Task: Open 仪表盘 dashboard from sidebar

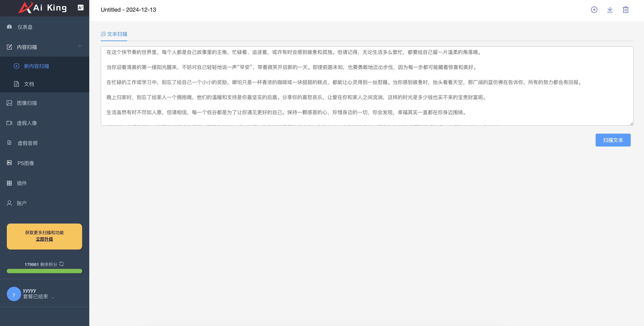Action: (x=25, y=27)
